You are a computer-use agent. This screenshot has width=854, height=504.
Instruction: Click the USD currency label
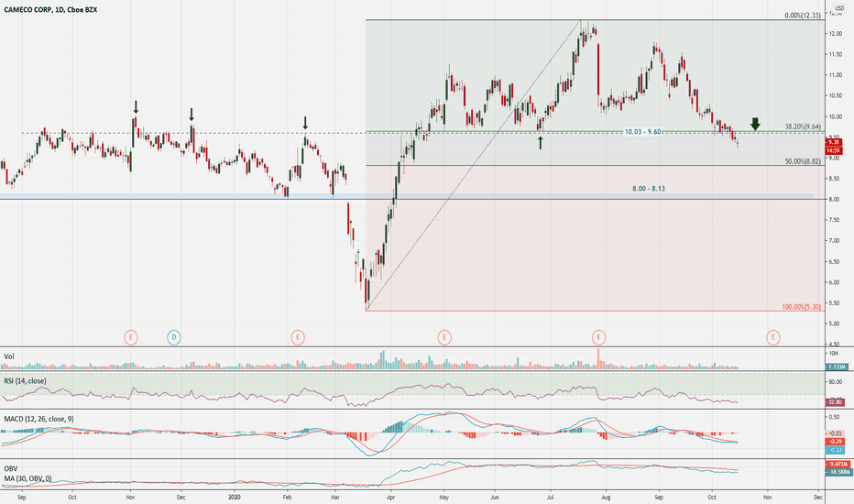click(839, 8)
